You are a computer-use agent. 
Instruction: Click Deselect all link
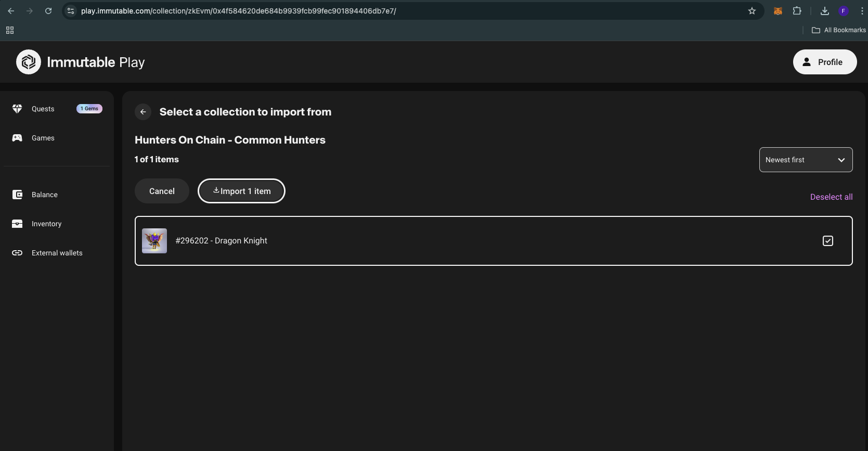[x=831, y=197]
